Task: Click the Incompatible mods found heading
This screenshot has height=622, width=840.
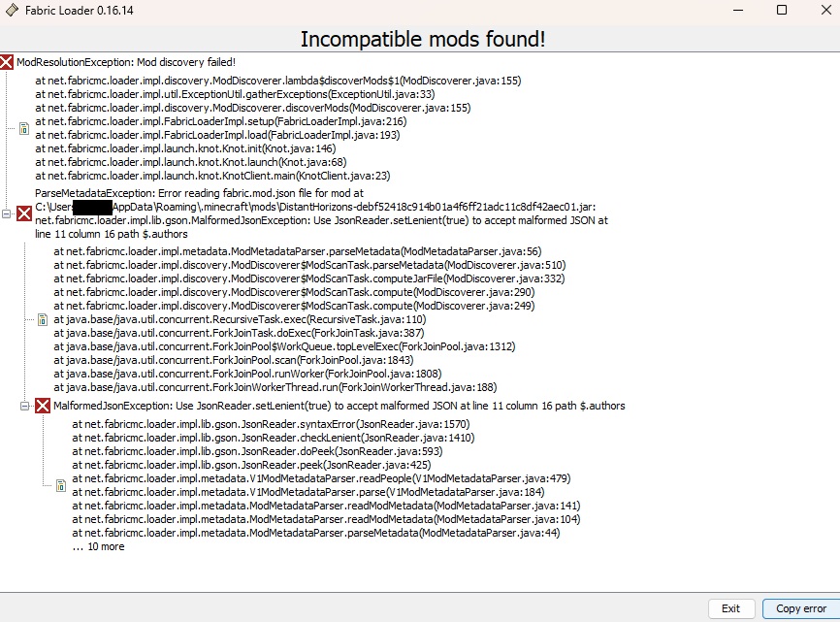Action: click(x=423, y=39)
